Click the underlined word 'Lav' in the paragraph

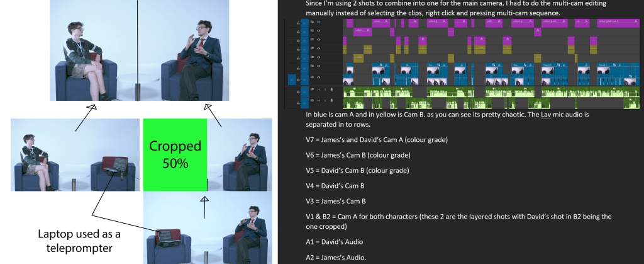(545, 115)
